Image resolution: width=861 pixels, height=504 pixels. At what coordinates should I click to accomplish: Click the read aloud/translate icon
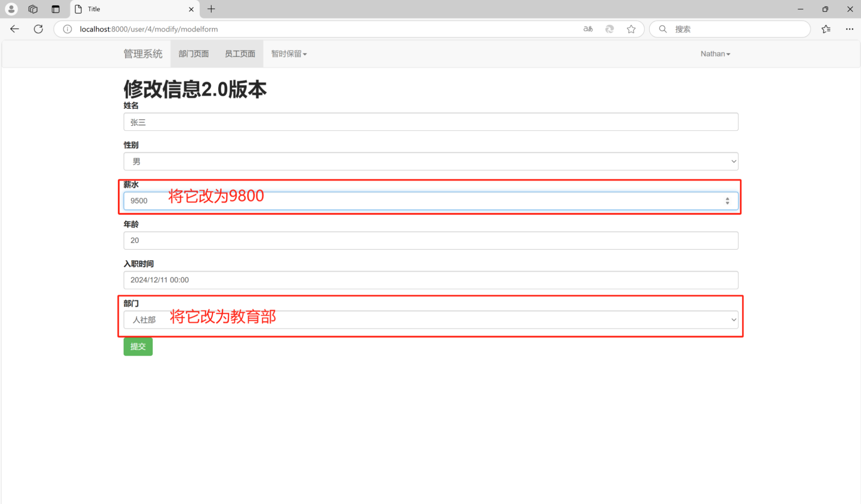(588, 29)
